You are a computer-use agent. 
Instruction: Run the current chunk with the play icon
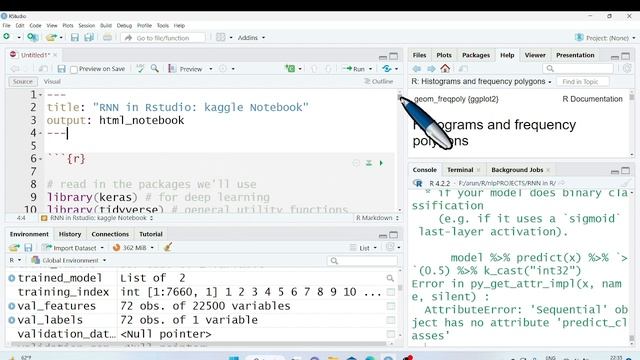381,163
